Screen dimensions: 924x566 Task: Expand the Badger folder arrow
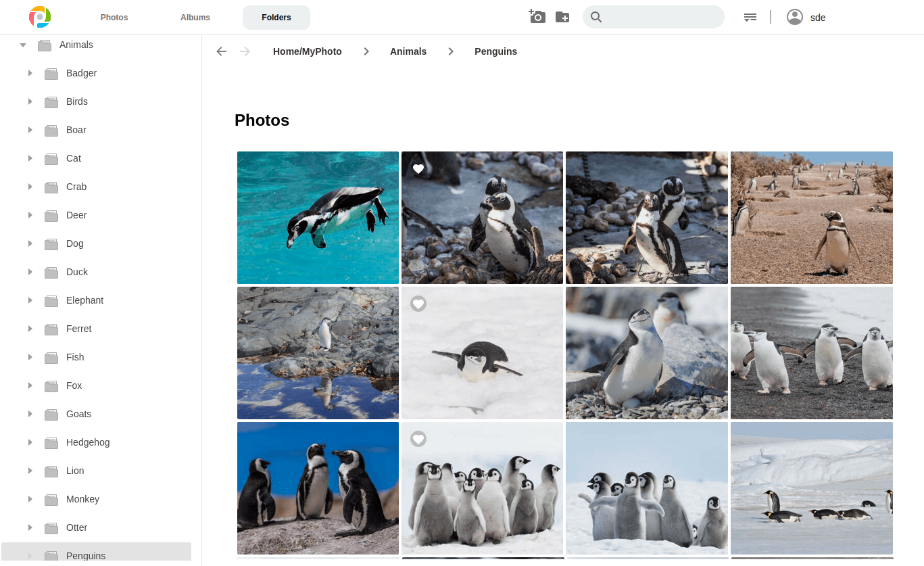coord(30,73)
